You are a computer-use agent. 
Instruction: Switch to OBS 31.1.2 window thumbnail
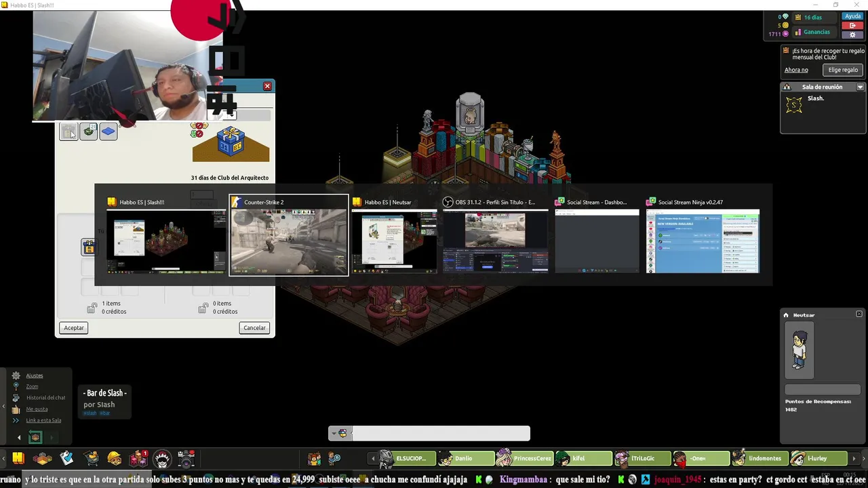[x=496, y=235]
